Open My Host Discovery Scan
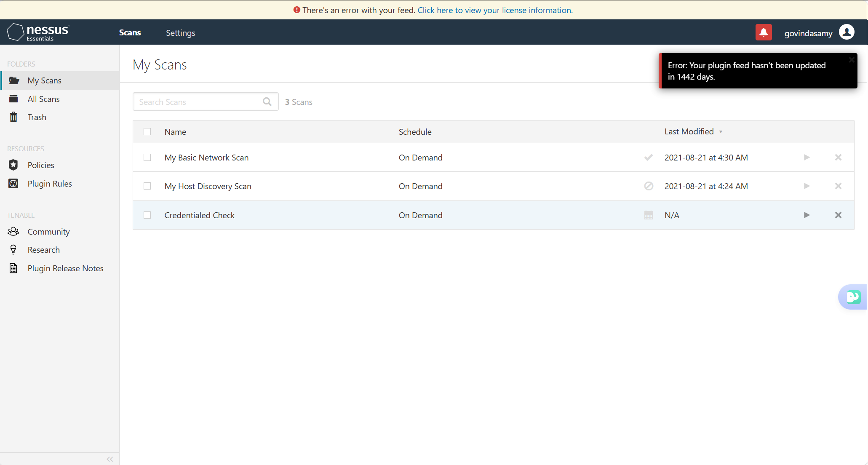This screenshot has width=868, height=465. coord(208,186)
